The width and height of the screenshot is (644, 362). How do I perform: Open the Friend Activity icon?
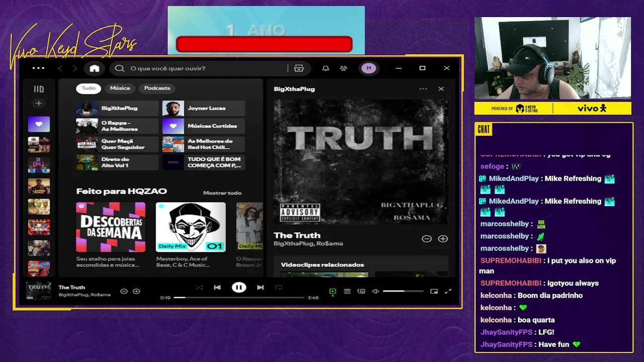tap(343, 68)
